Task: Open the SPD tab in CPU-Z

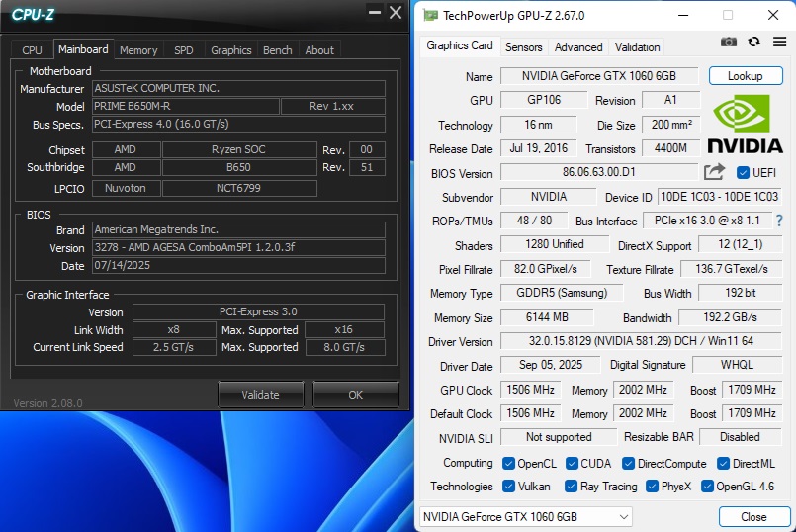Action: [183, 50]
